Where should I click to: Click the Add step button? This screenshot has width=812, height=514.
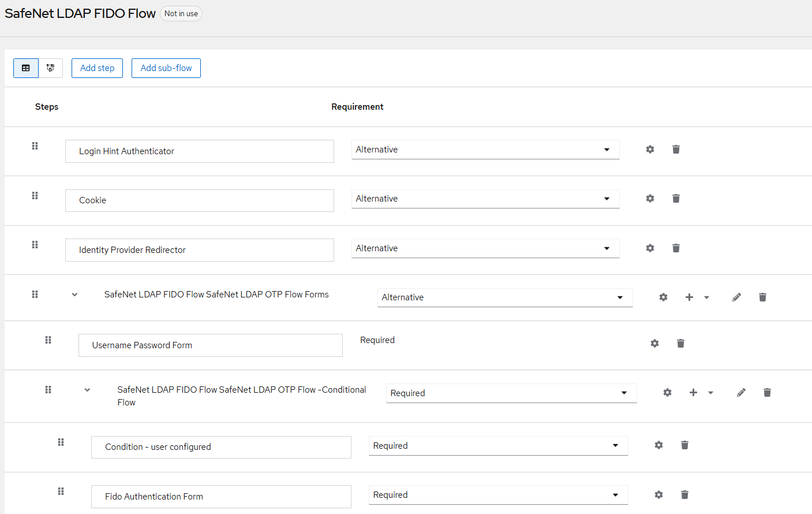pos(97,68)
